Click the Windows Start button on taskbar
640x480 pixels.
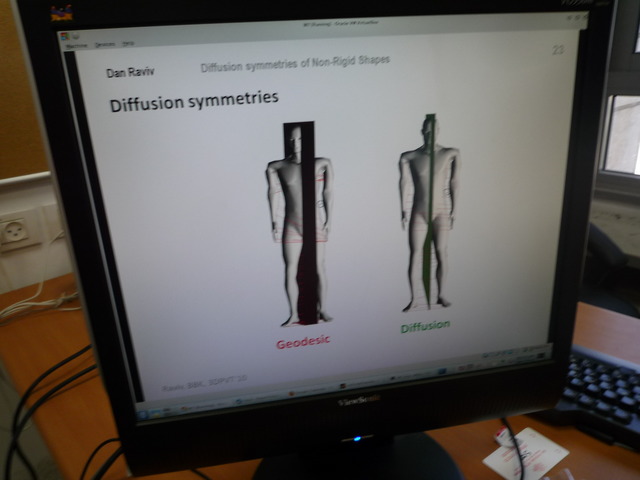coord(145,412)
